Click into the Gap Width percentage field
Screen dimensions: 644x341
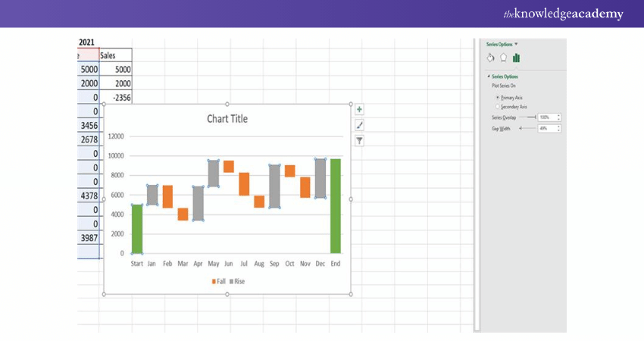pyautogui.click(x=546, y=129)
